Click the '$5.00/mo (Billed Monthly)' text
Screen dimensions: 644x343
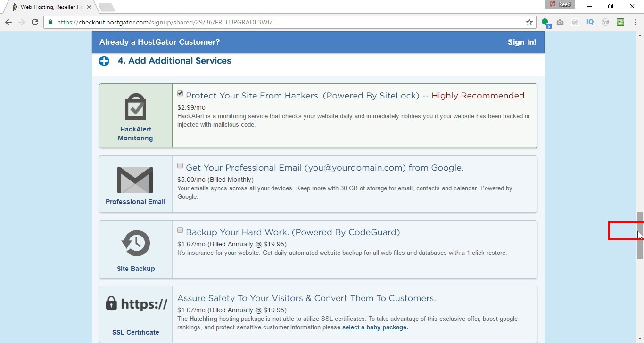[215, 180]
